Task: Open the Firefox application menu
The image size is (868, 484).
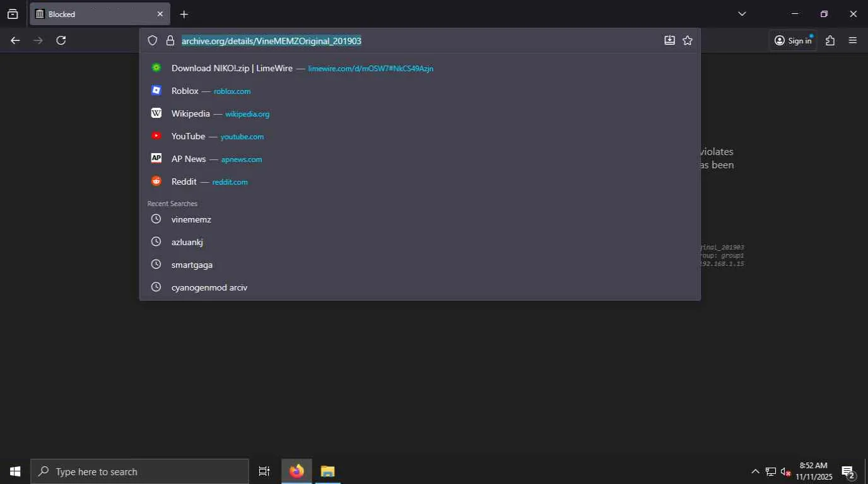Action: pyautogui.click(x=853, y=40)
